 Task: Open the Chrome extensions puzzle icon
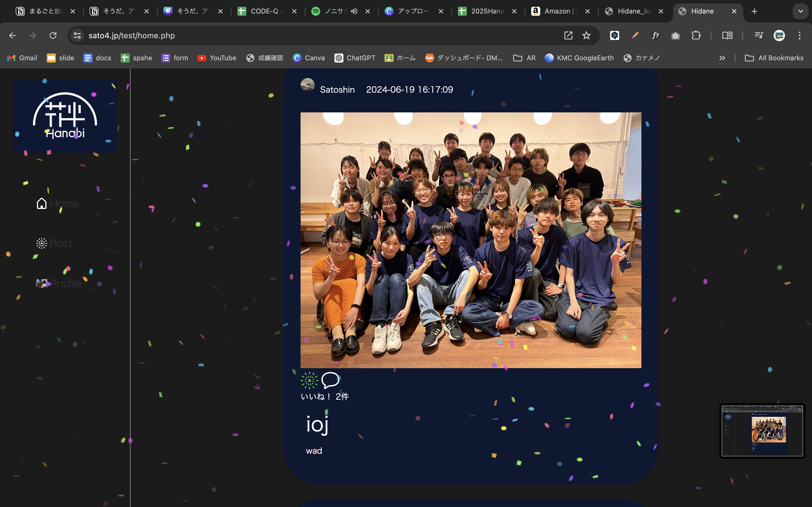point(696,35)
